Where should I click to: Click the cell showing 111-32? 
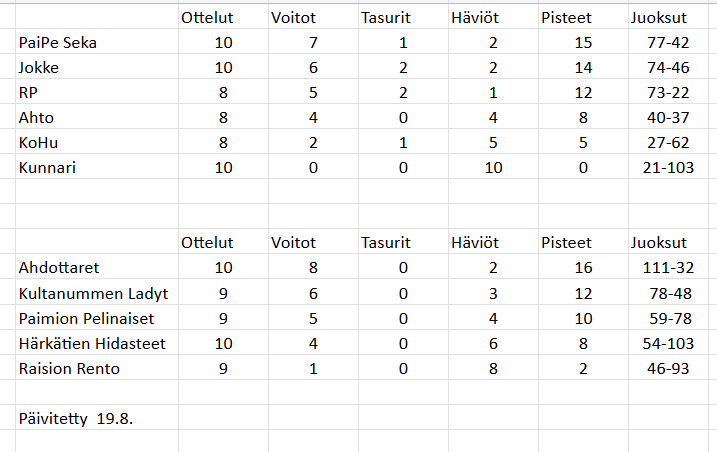[x=668, y=267]
